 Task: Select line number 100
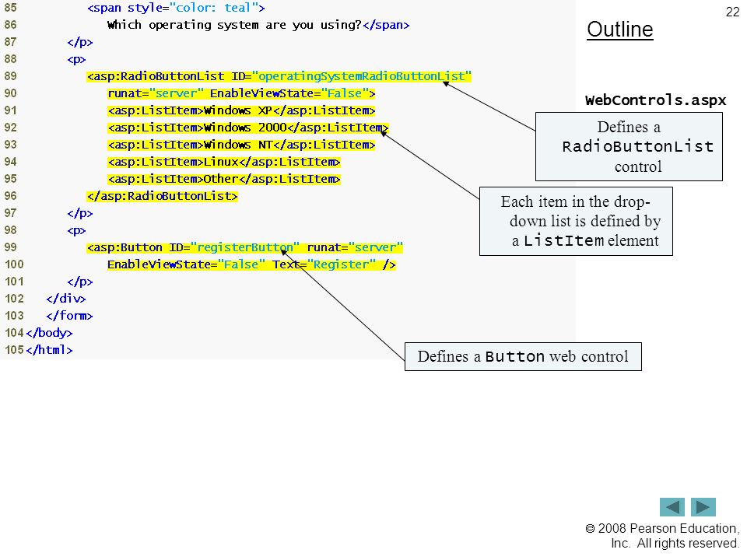(14, 264)
